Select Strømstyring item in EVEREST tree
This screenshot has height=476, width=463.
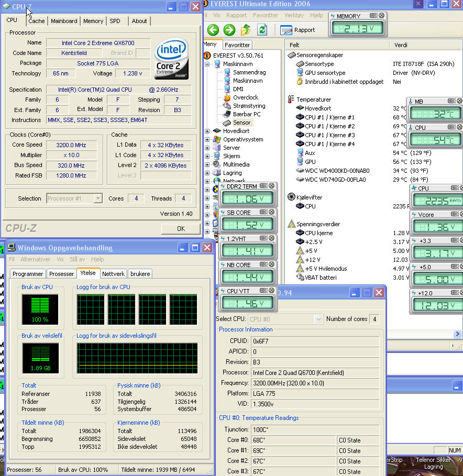click(x=245, y=106)
